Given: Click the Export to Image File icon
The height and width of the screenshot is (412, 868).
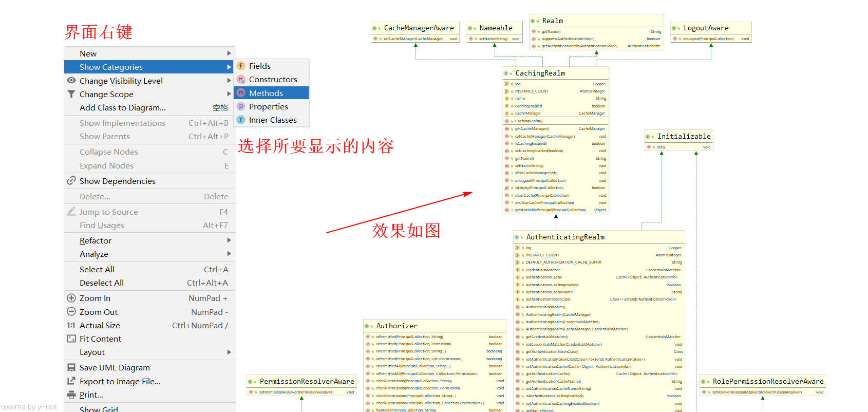Looking at the screenshot, I should 71,381.
